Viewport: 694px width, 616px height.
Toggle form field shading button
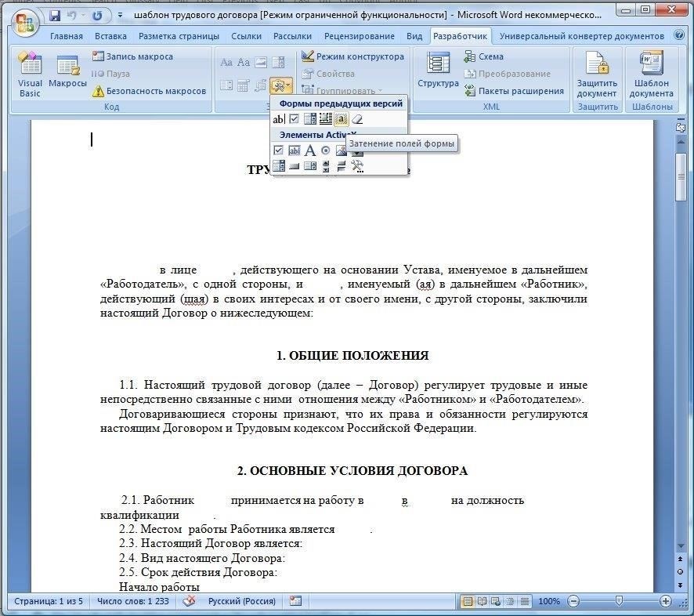(x=342, y=119)
